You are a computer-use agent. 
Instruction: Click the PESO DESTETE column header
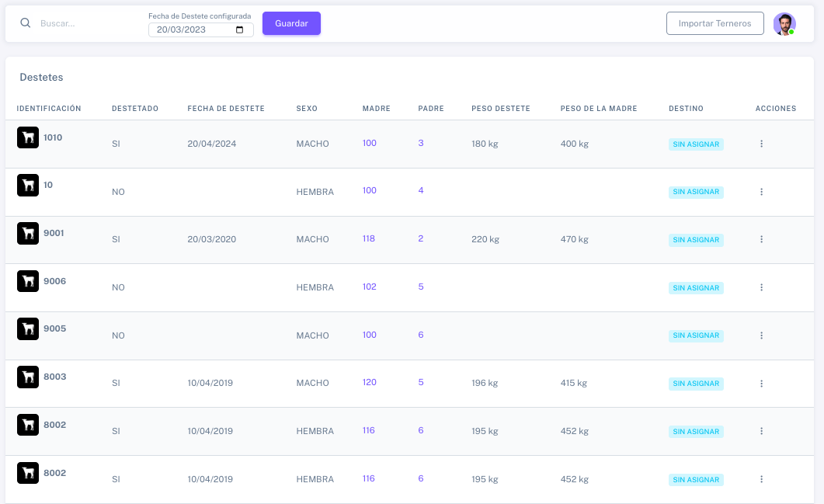(x=501, y=109)
